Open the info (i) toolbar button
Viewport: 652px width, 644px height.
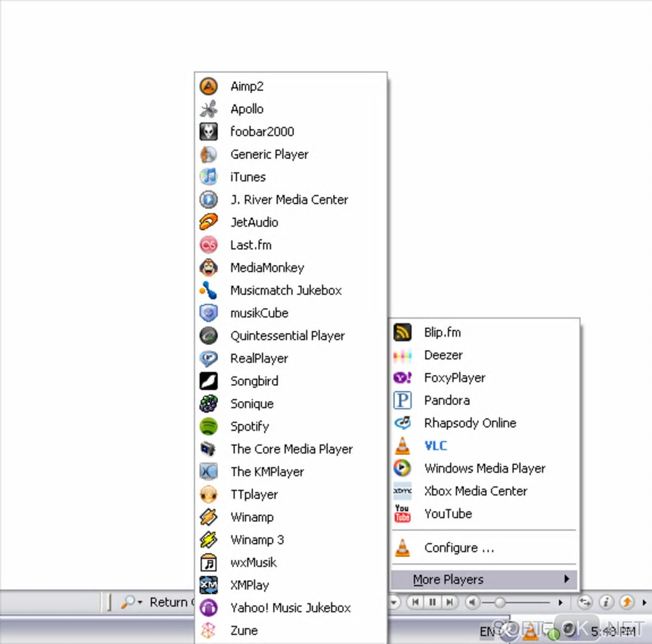[x=606, y=602]
